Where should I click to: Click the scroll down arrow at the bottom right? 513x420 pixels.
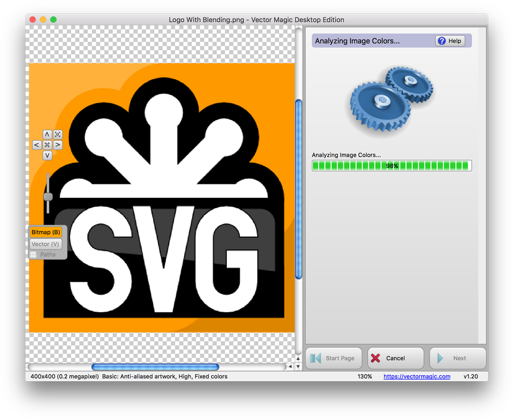[x=298, y=366]
